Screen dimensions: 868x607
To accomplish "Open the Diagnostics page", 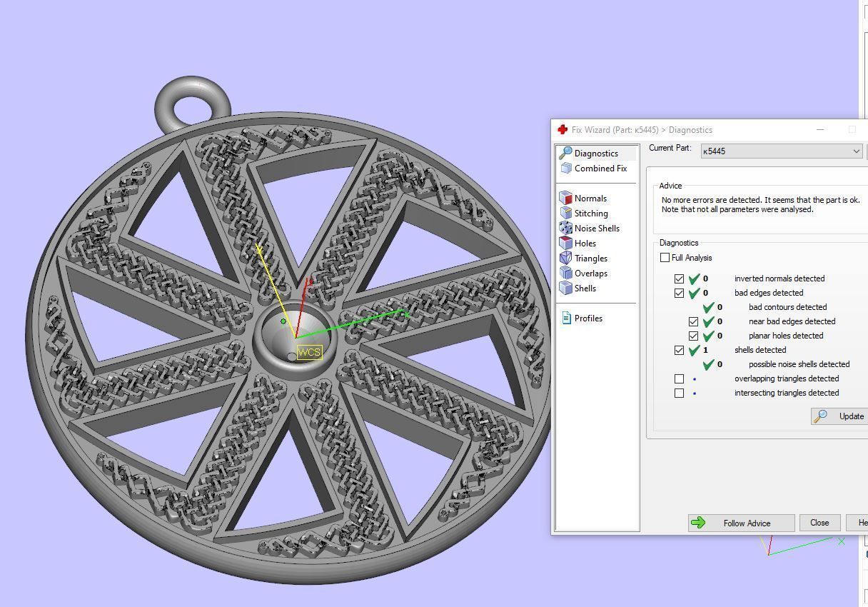I will pyautogui.click(x=596, y=153).
